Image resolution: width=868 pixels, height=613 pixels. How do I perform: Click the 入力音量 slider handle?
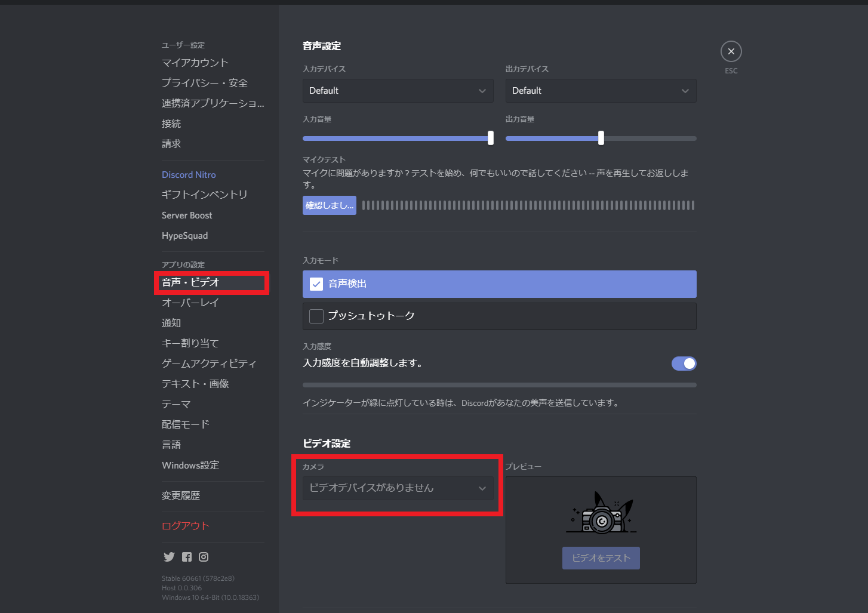[x=491, y=138]
